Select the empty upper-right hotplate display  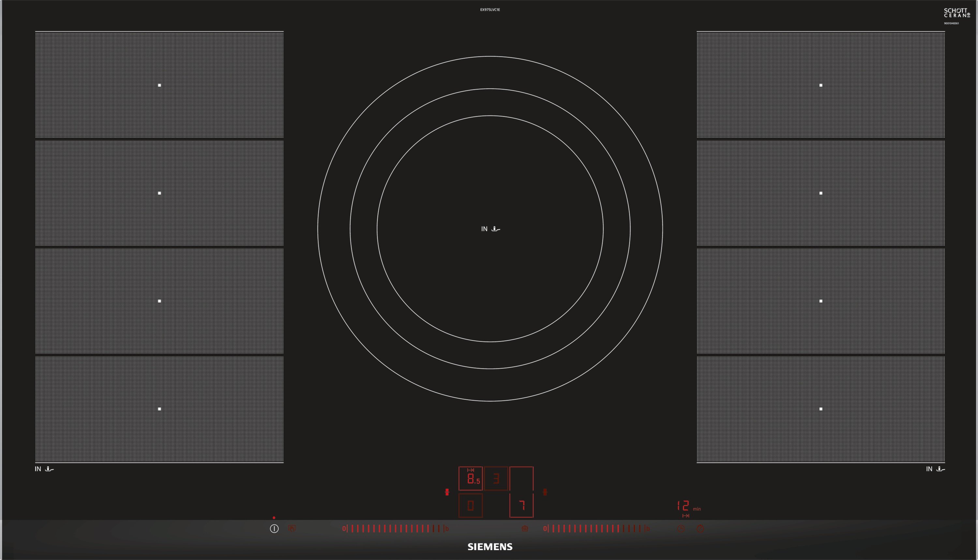click(x=521, y=479)
